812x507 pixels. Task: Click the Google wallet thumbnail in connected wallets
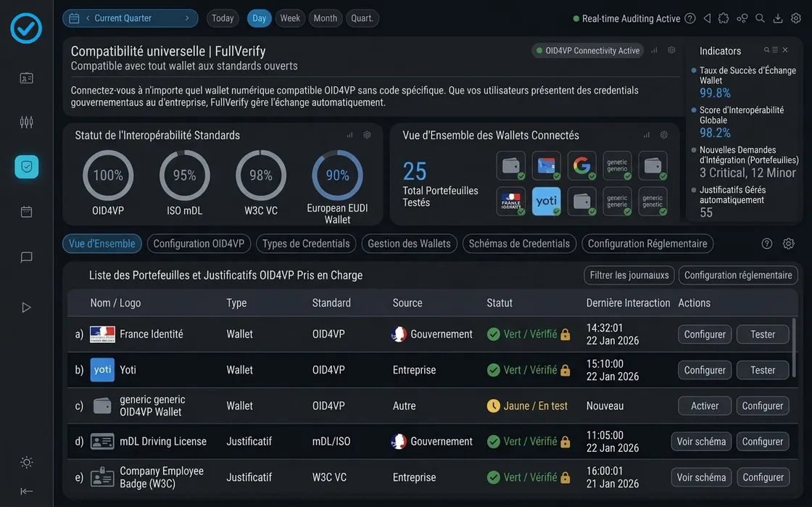pos(581,165)
